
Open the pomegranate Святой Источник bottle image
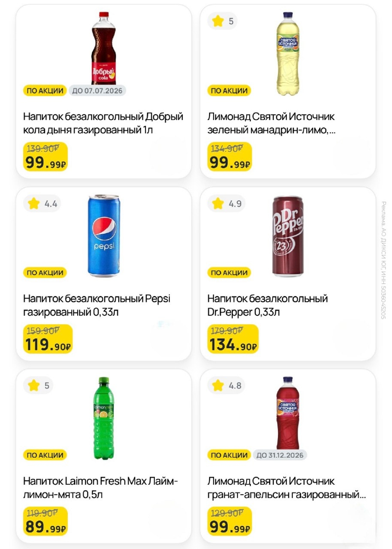[x=288, y=413]
